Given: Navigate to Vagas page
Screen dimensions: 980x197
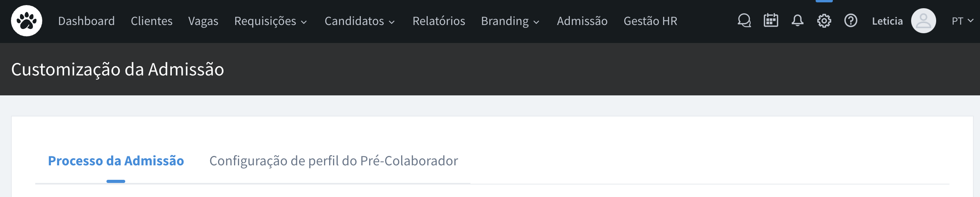Looking at the screenshot, I should point(203,21).
